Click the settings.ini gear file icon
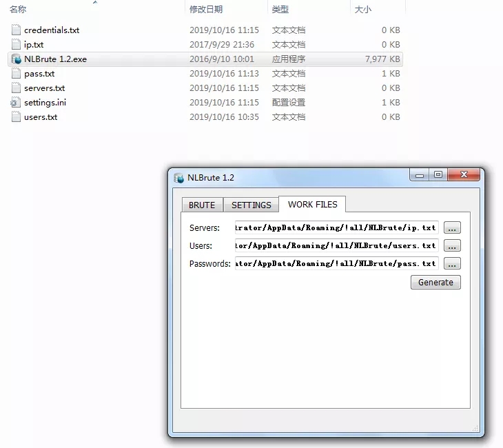The width and height of the screenshot is (503, 448). (x=17, y=103)
